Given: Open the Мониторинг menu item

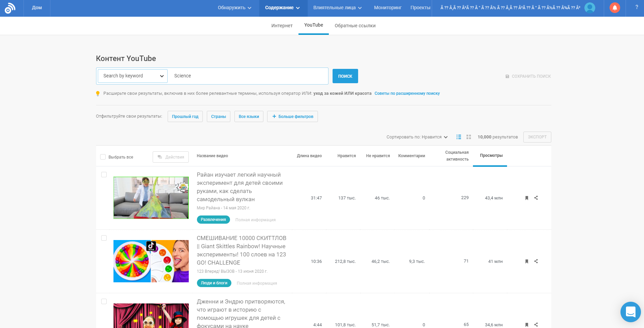Looking at the screenshot, I should click(388, 8).
